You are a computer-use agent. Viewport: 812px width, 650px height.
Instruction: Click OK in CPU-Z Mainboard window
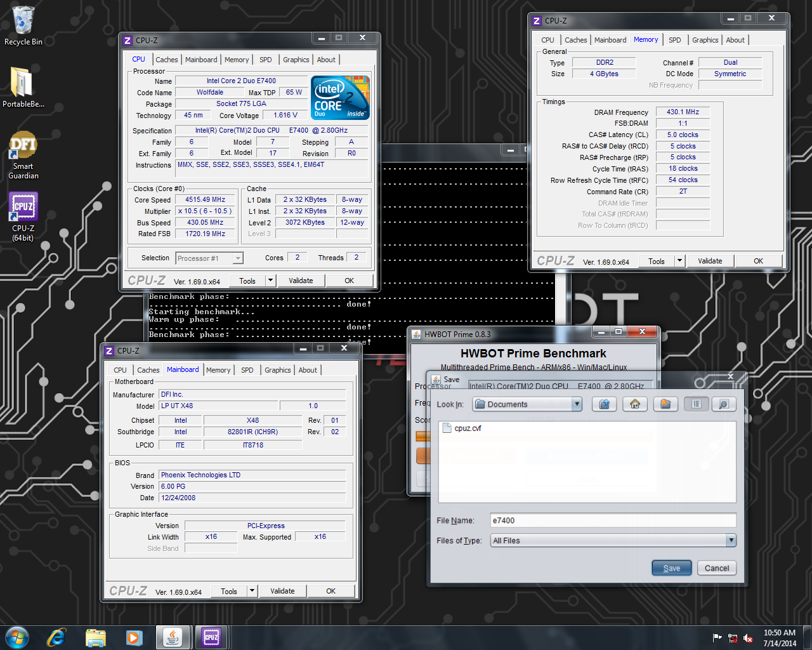click(331, 591)
